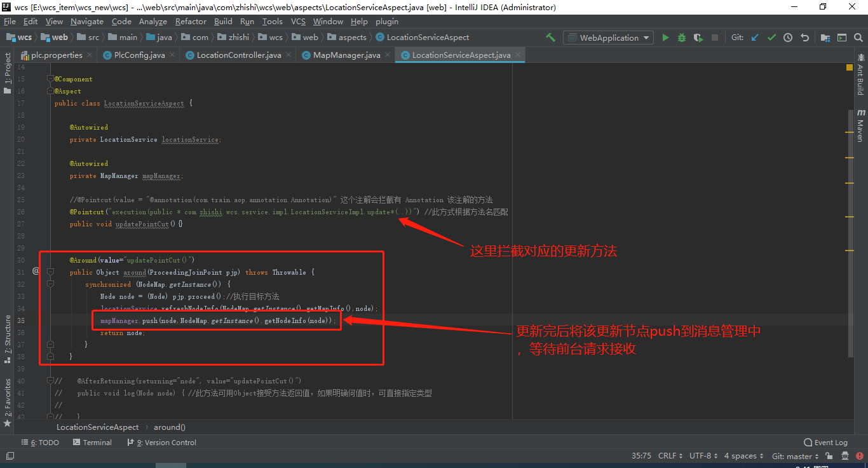Viewport: 868px width, 468px height.
Task: Open Project Structure folder icon
Action: [x=825, y=38]
